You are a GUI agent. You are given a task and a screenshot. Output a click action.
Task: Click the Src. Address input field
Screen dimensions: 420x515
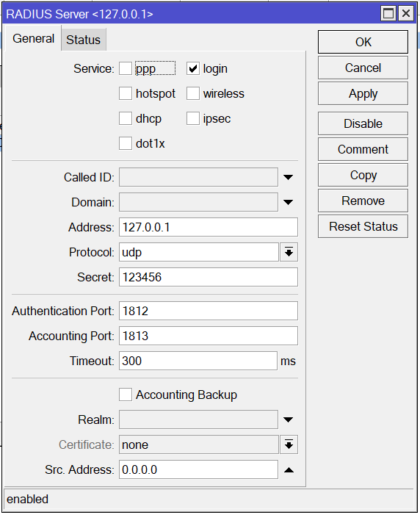[198, 469]
